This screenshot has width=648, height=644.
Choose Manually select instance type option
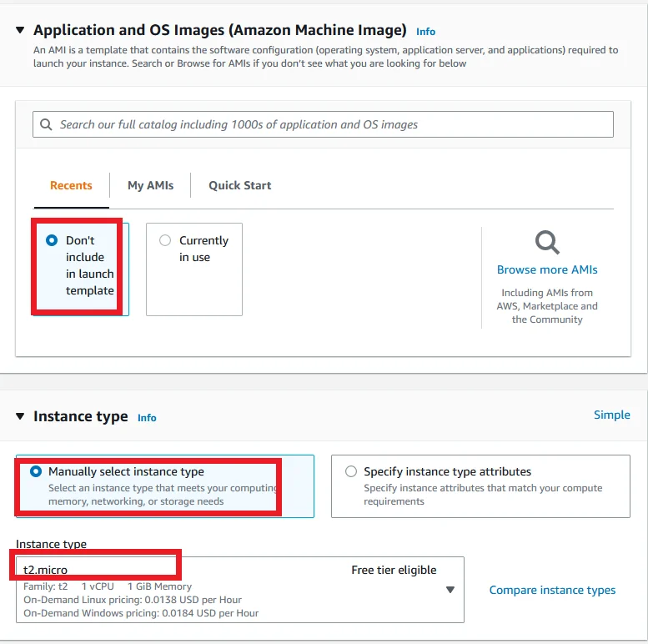(x=36, y=471)
